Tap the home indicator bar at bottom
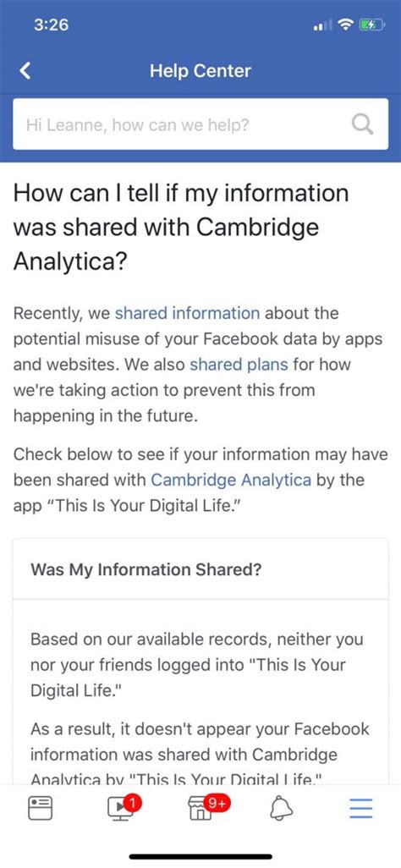401x868 pixels. tap(200, 856)
